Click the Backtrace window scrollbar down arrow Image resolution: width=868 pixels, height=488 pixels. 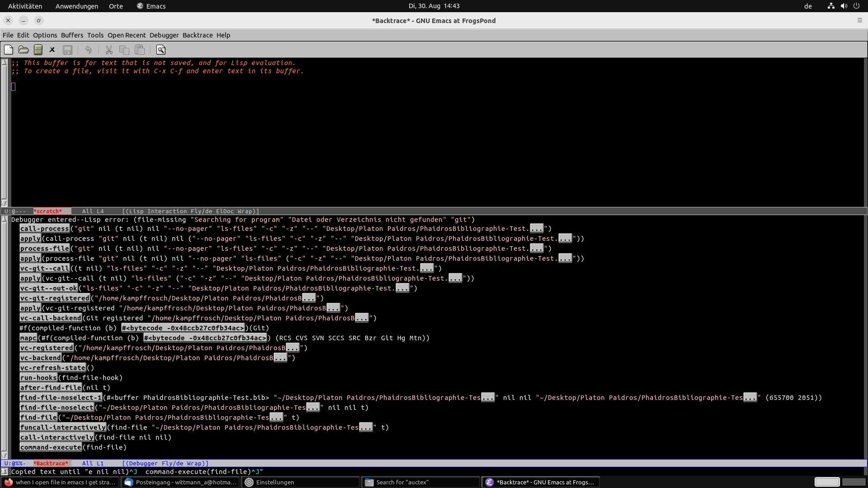click(4, 455)
